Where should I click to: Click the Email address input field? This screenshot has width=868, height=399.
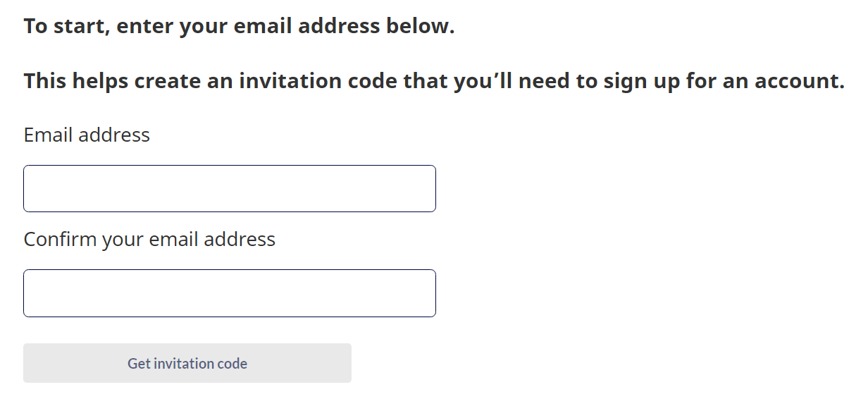pos(229,188)
